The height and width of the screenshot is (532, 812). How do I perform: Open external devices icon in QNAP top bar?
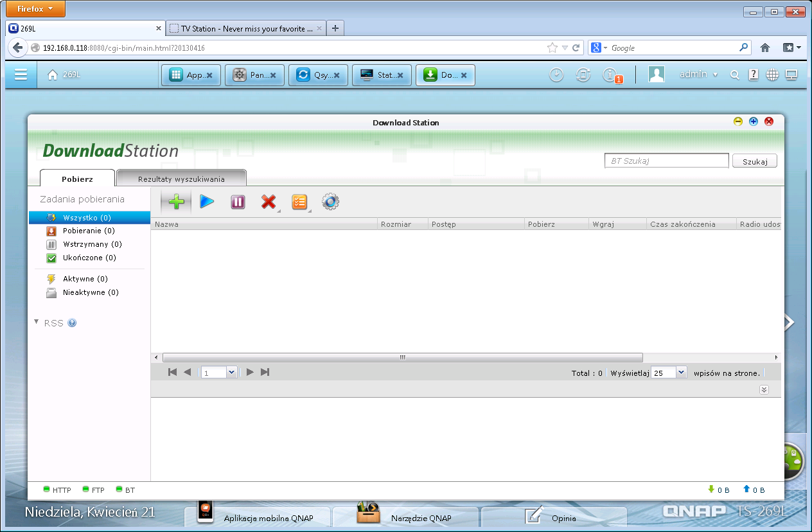(583, 75)
